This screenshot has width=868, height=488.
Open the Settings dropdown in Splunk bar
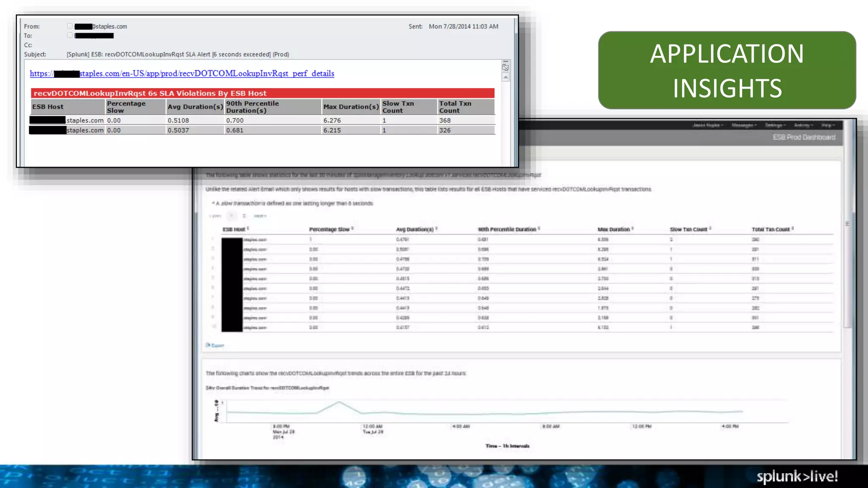pyautogui.click(x=776, y=125)
